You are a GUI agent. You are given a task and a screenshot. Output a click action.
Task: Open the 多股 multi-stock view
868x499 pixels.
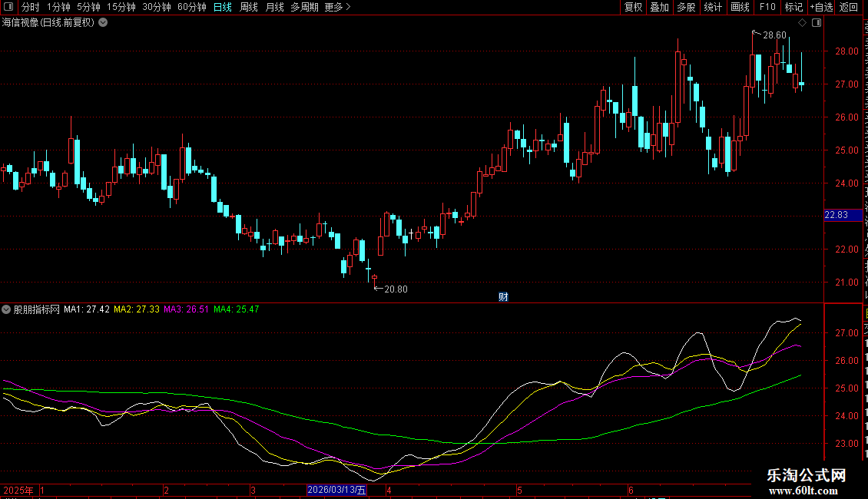[686, 7]
